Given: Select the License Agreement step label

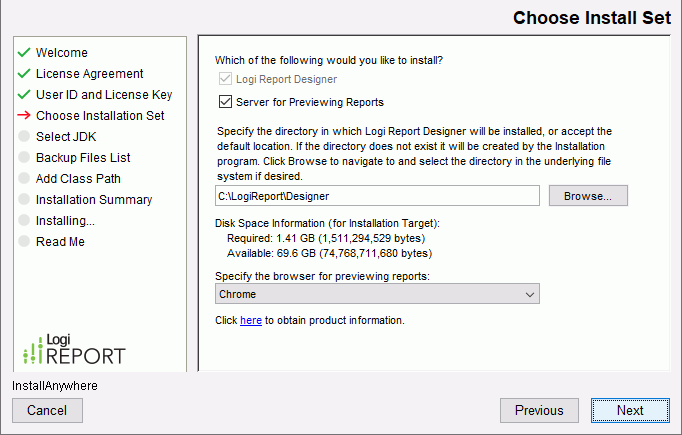Looking at the screenshot, I should (x=90, y=74).
